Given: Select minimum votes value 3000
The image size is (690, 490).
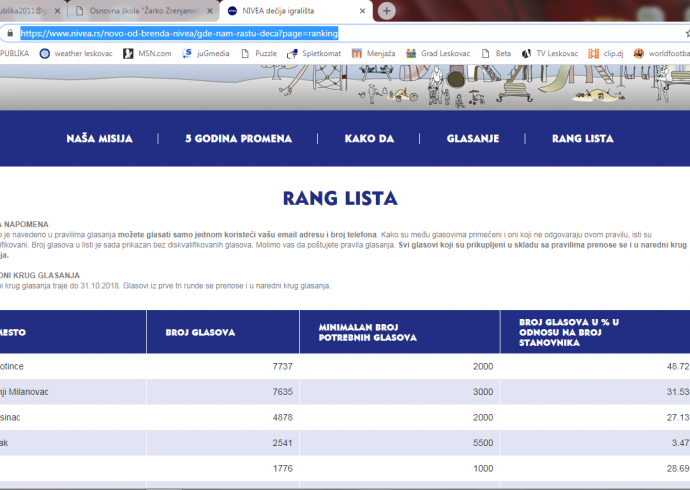Looking at the screenshot, I should [483, 392].
